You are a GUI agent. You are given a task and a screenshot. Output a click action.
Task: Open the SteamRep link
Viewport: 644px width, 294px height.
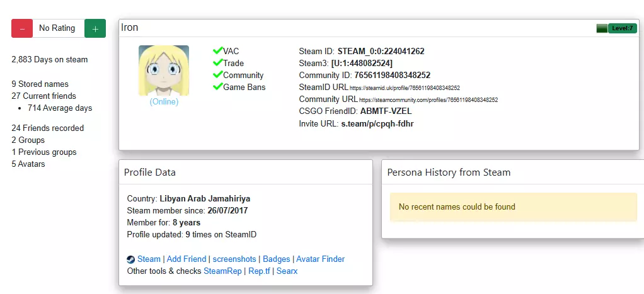coord(222,271)
